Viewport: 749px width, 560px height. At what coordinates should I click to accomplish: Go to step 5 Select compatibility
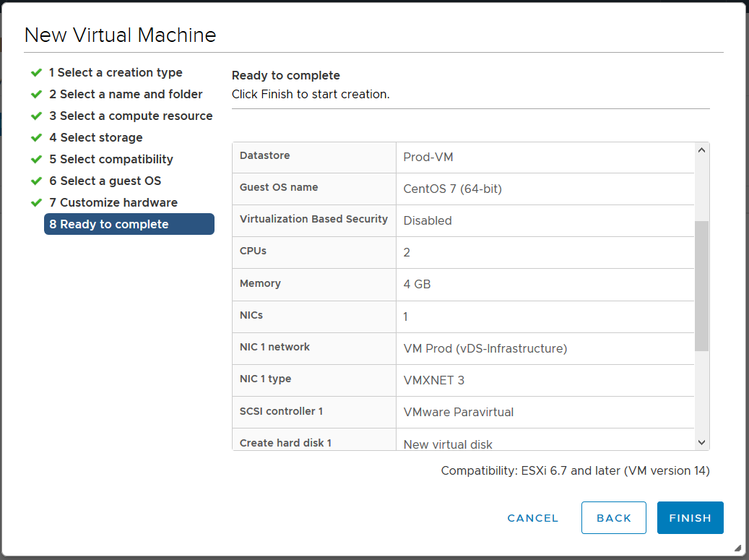point(111,159)
